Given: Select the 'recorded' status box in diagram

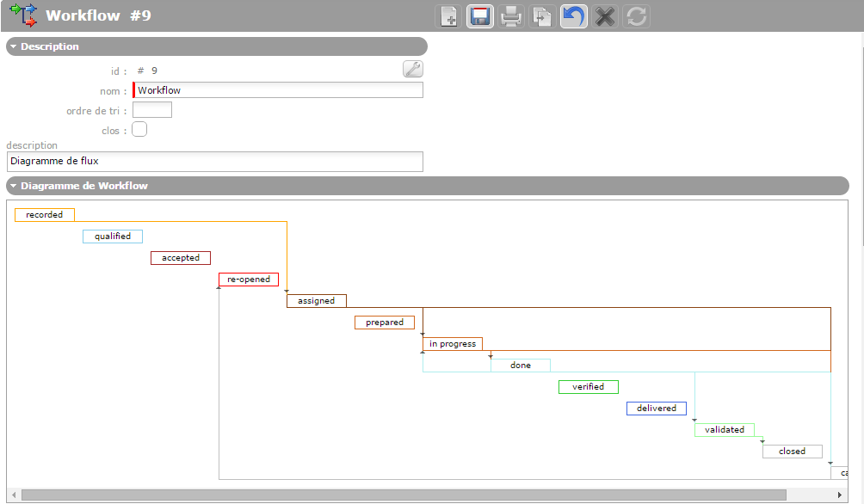Looking at the screenshot, I should pos(45,215).
